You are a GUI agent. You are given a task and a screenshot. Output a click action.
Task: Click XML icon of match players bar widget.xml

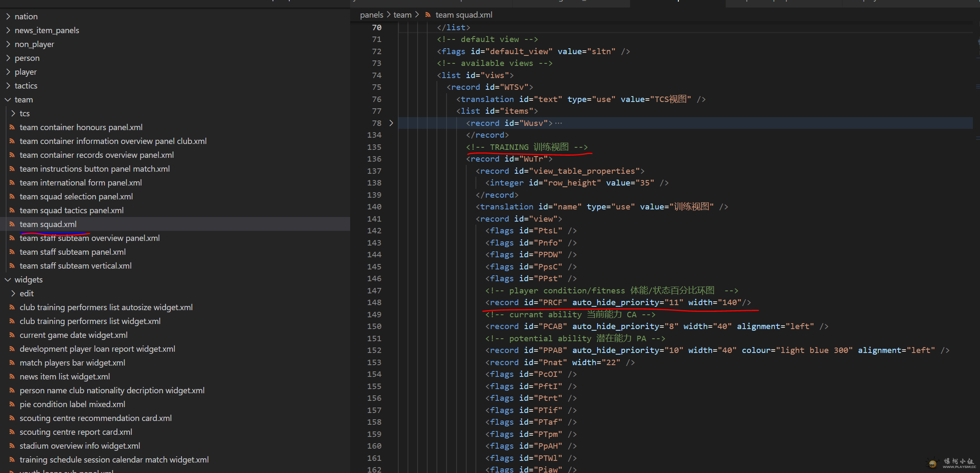click(12, 363)
